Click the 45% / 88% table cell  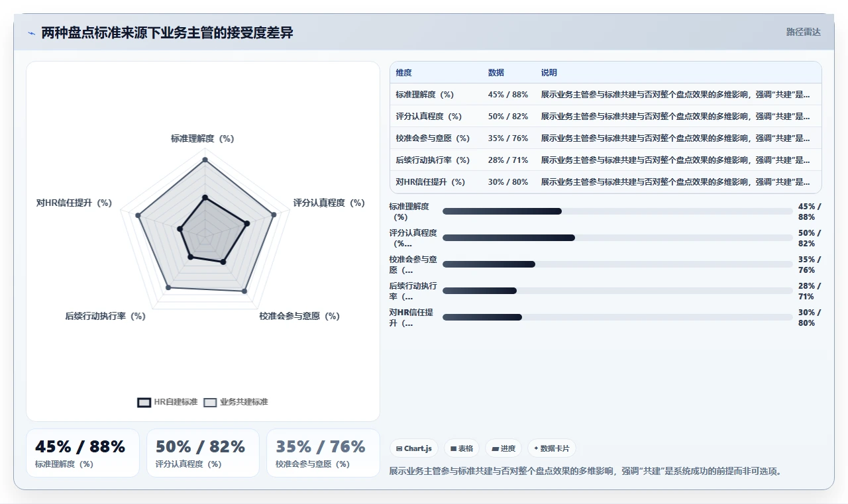pos(508,95)
